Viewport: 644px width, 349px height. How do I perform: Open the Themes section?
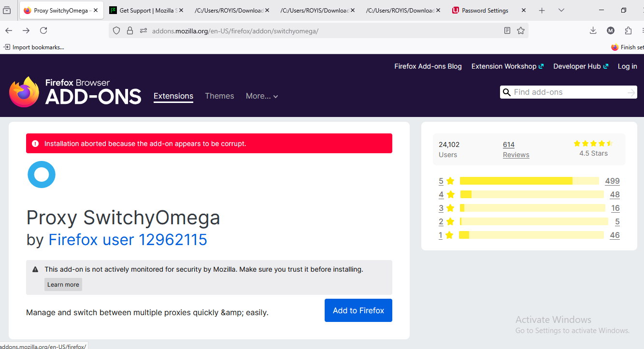219,96
